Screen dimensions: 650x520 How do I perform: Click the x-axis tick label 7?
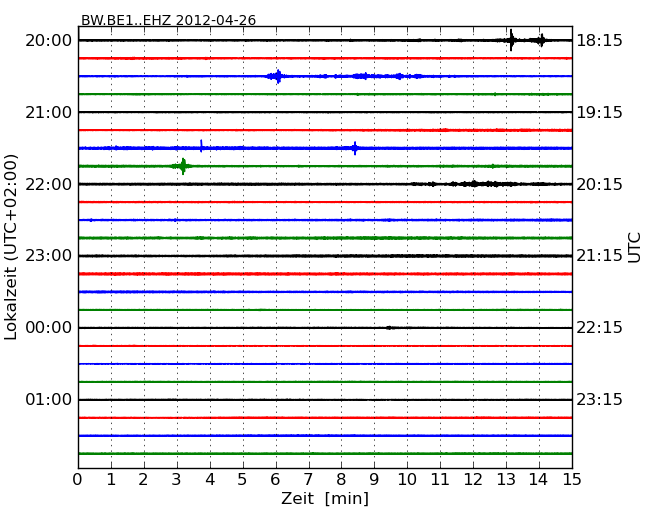[308, 479]
